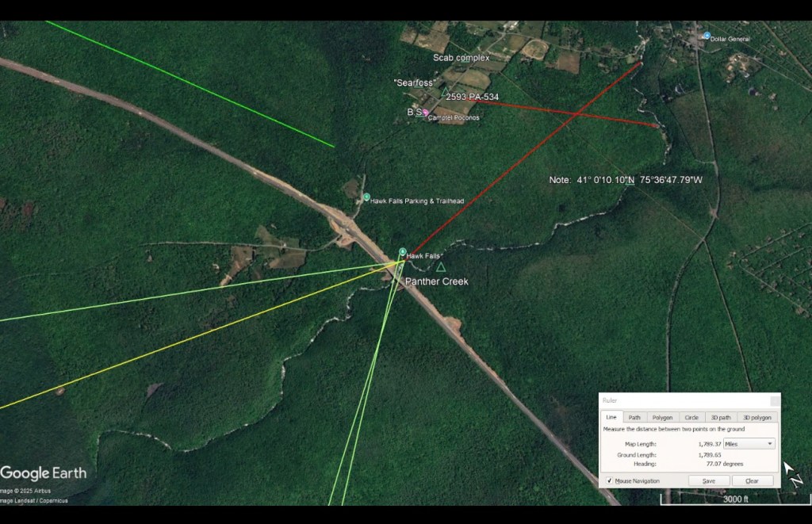Click the pink Camptel Poconos marker
This screenshot has height=524, width=812.
point(426,113)
